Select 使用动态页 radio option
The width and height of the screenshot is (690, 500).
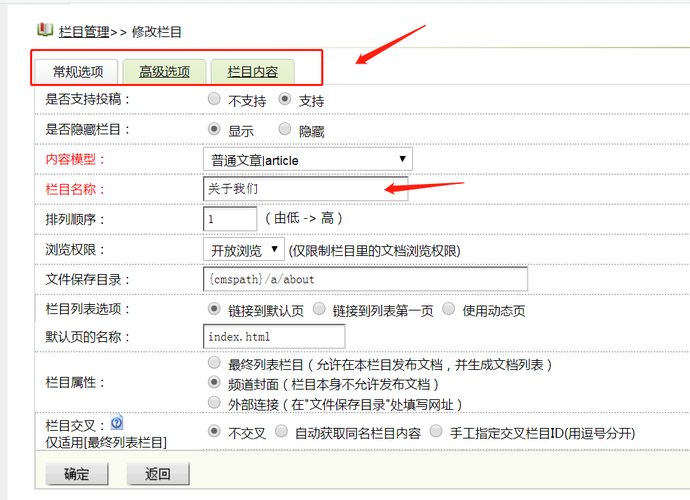(448, 309)
